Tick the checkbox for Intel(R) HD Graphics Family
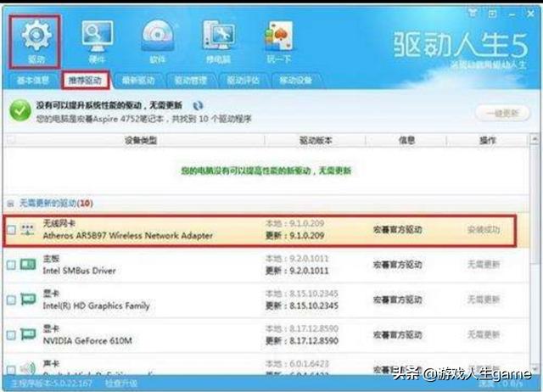This screenshot has height=392, width=543. pos(11,300)
